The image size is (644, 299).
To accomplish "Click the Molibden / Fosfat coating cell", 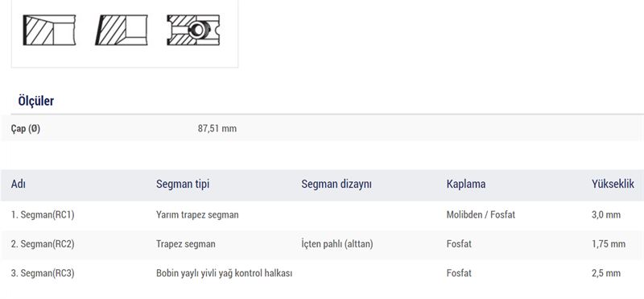I will point(481,214).
